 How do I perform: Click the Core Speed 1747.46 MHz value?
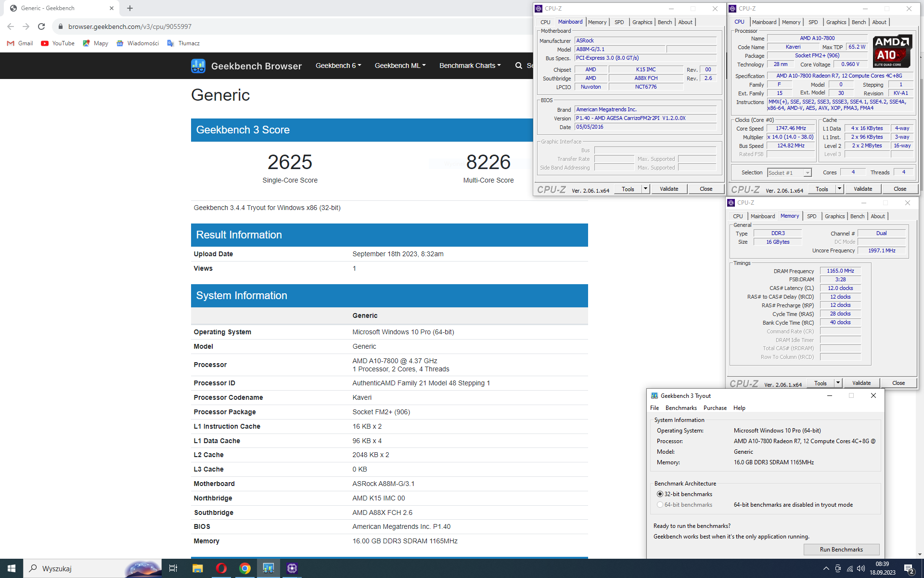[x=791, y=128]
